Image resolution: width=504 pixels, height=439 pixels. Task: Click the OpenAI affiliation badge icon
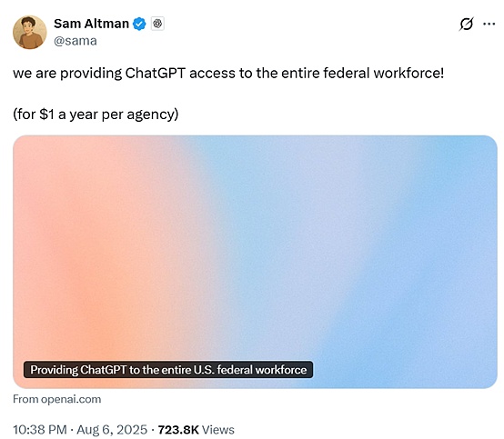pos(157,24)
